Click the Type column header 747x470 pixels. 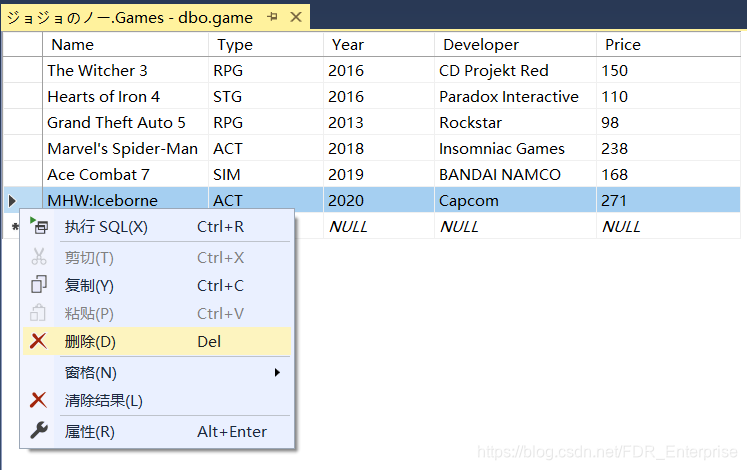266,44
